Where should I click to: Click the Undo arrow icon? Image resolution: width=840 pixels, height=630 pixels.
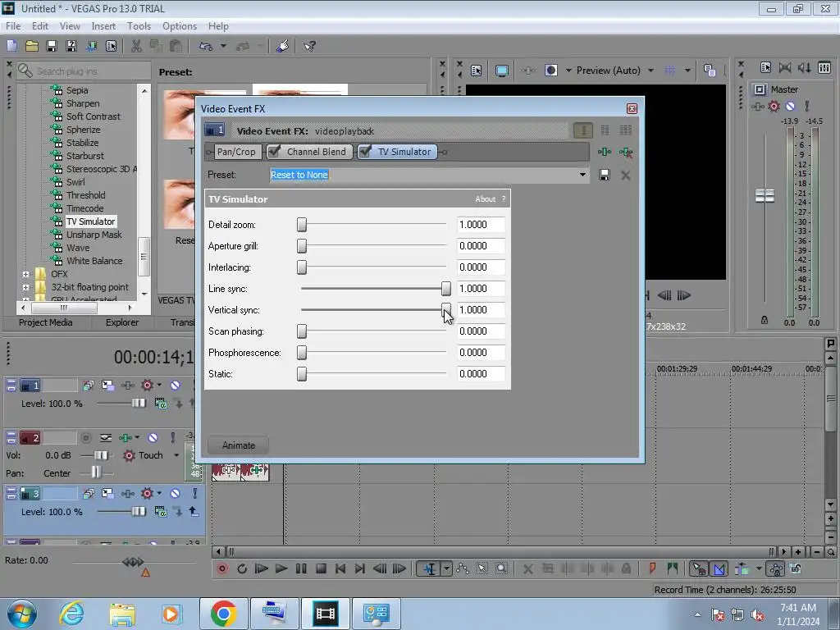coord(206,46)
